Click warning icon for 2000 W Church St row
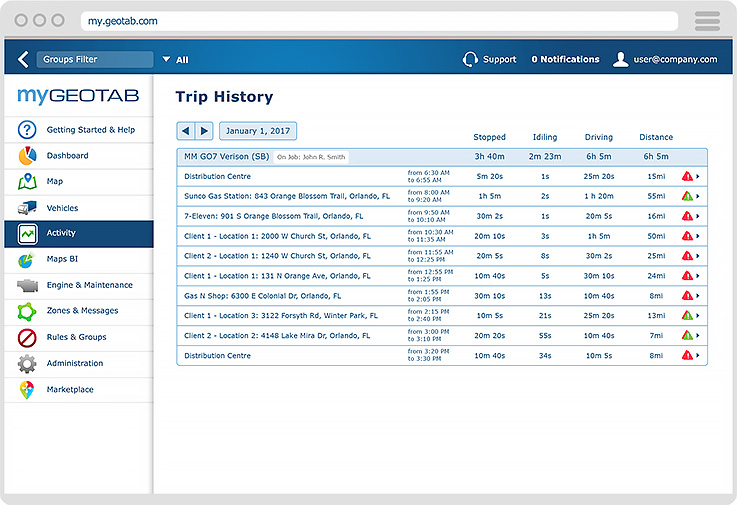Viewport: 737px width, 505px height. point(687,236)
